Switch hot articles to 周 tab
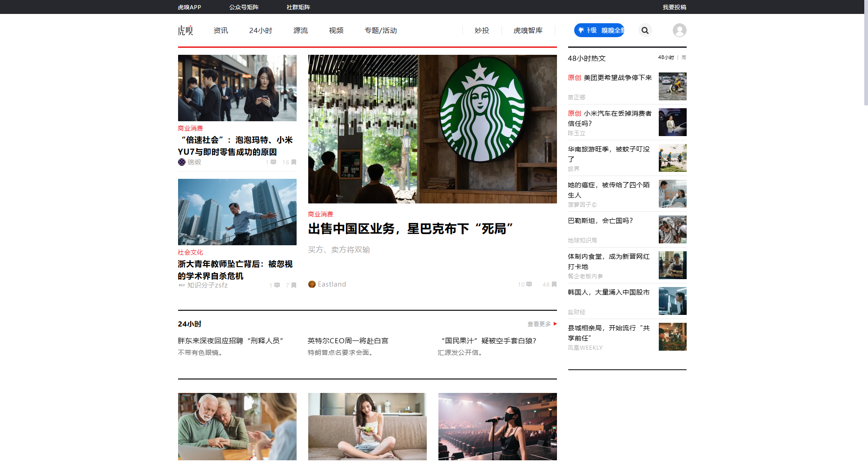Screen dimensions: 868x464 684,58
